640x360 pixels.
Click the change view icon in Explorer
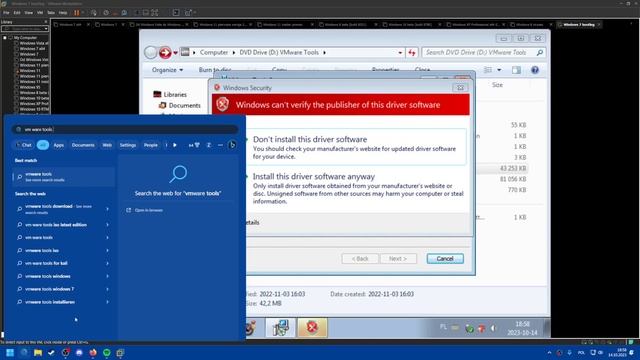pos(488,70)
